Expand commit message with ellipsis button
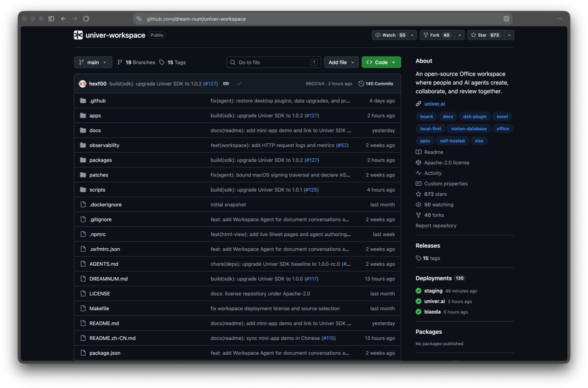Viewport: 588px width, 388px height. click(226, 84)
